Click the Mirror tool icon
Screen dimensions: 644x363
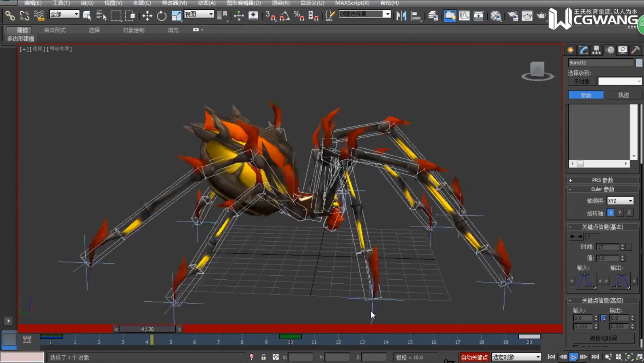tap(401, 16)
